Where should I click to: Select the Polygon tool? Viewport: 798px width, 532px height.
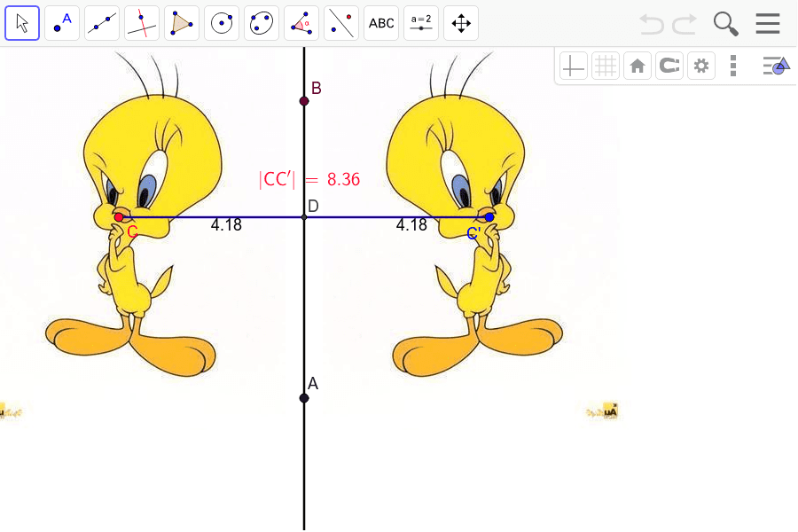click(x=182, y=23)
